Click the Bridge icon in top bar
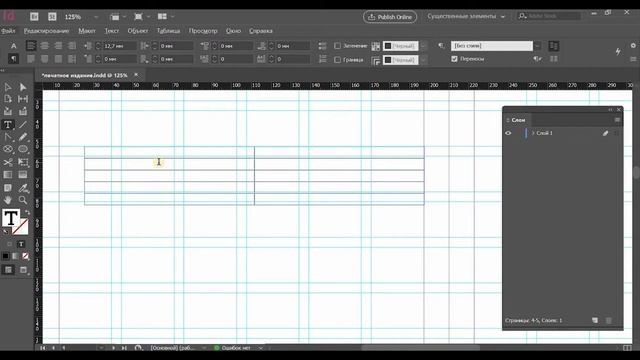Viewport: 640px width, 360px height. click(34, 17)
